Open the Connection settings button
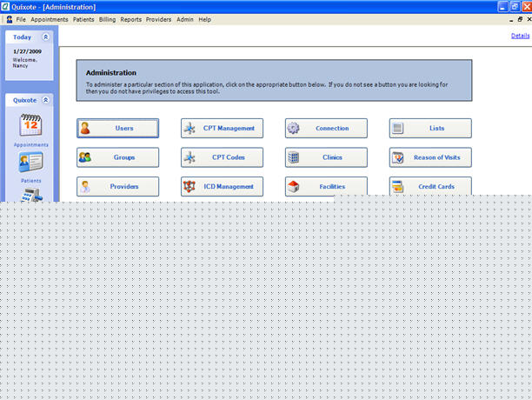 click(326, 128)
